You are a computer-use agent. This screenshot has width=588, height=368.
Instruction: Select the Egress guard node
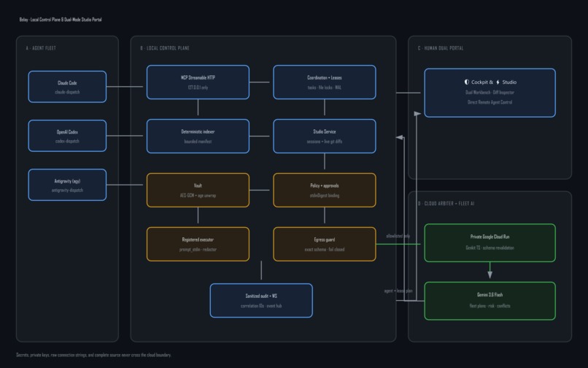[x=325, y=244]
